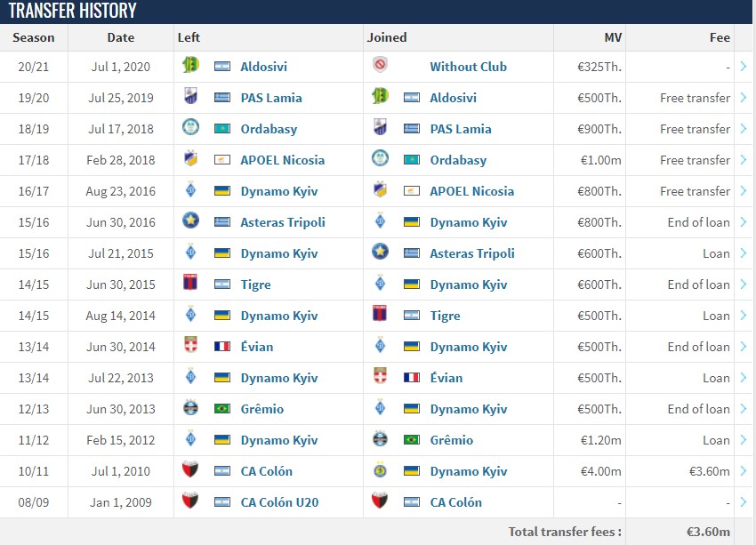
Task: Click the France flag beside Évian in the Left column
Action: (221, 346)
